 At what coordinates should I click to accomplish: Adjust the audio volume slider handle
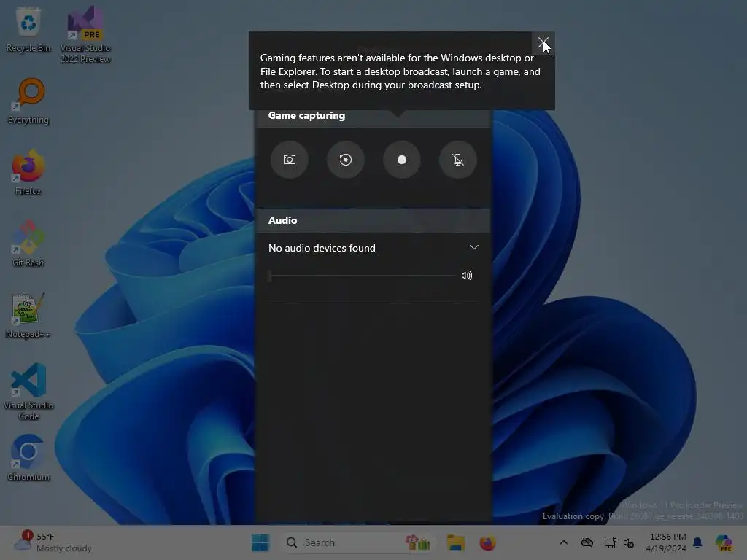(x=270, y=276)
